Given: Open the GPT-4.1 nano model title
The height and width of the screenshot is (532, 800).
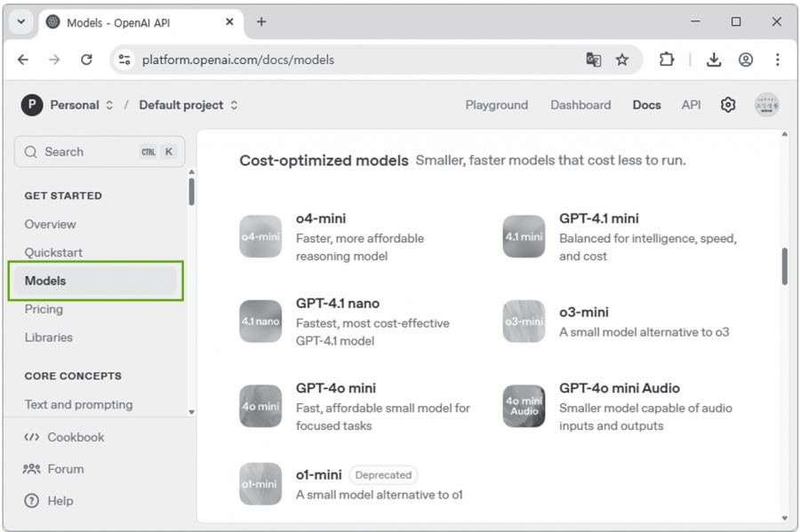Looking at the screenshot, I should (338, 303).
